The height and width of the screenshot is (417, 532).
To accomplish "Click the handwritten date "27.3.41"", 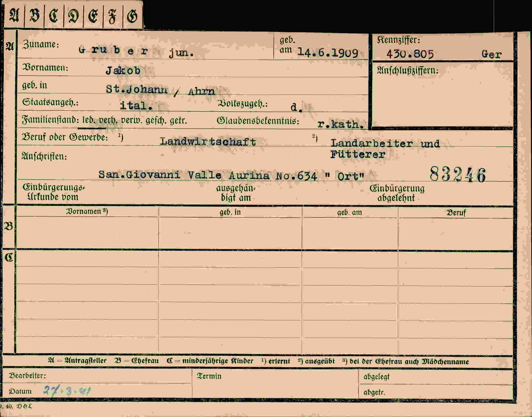I will 66,391.
